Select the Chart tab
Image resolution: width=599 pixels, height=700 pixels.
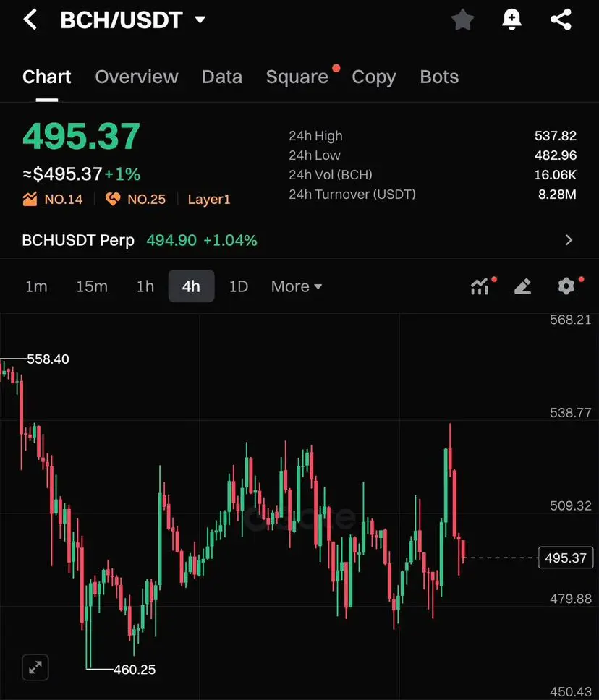(x=47, y=77)
